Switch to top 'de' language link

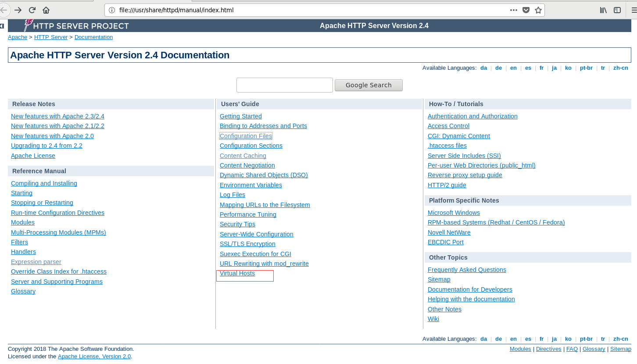[498, 68]
